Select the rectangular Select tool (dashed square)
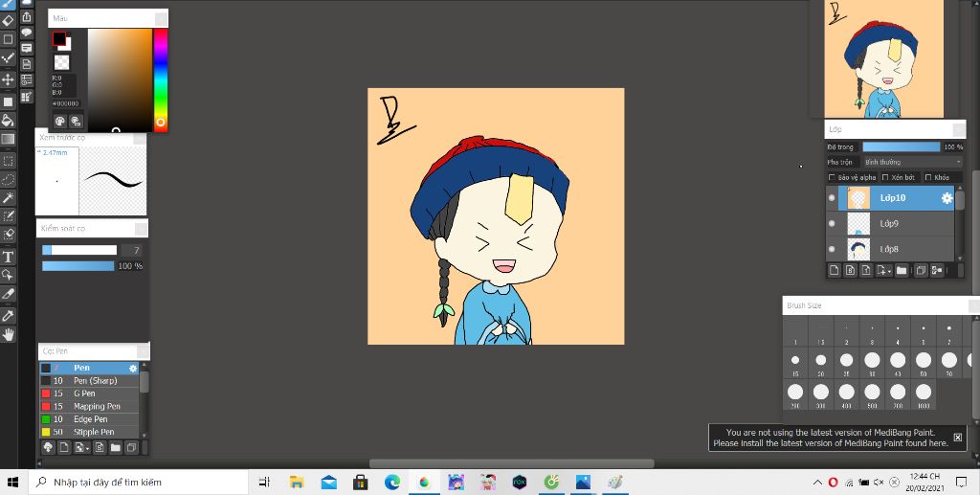980x495 pixels. pyautogui.click(x=8, y=161)
